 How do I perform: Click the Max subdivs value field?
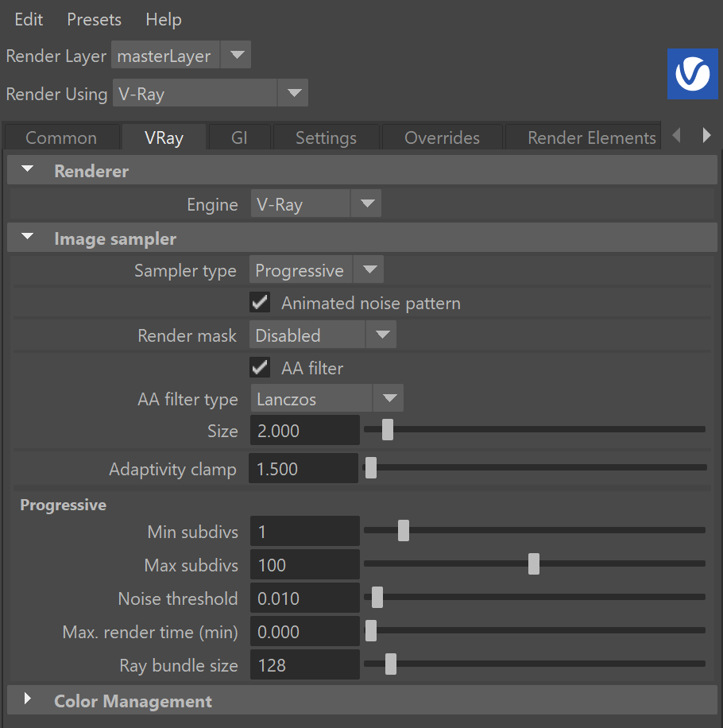click(305, 564)
